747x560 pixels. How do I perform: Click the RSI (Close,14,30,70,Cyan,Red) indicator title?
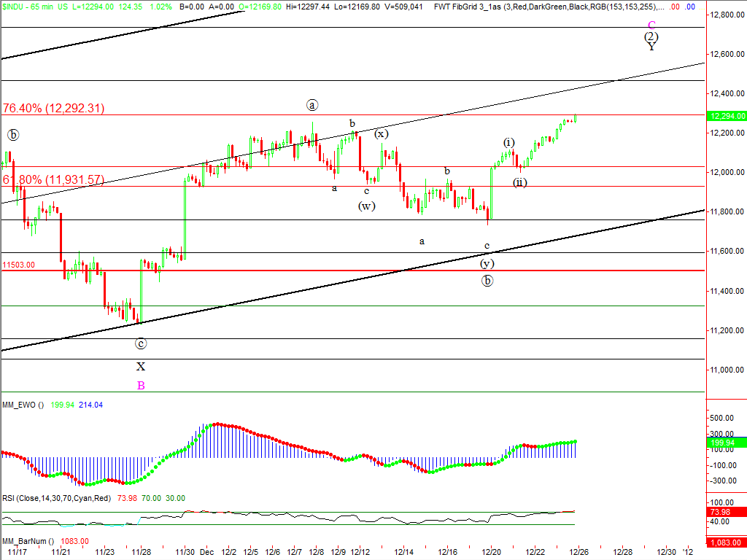click(x=55, y=498)
